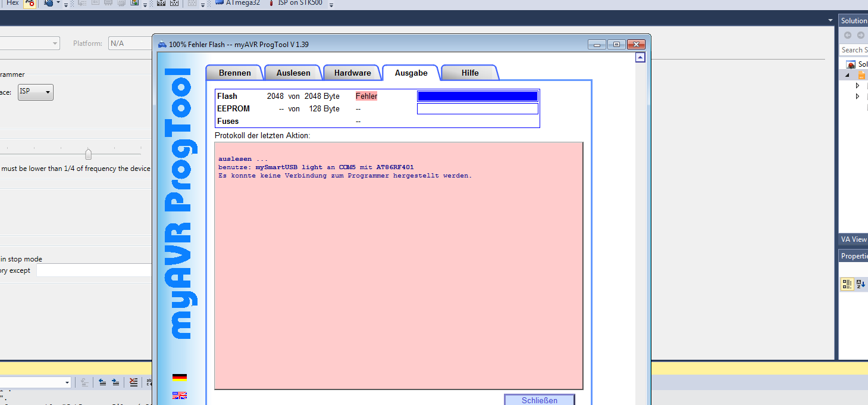Switch language to German via flag icon
Viewport: 868px width, 405px height.
(x=180, y=377)
